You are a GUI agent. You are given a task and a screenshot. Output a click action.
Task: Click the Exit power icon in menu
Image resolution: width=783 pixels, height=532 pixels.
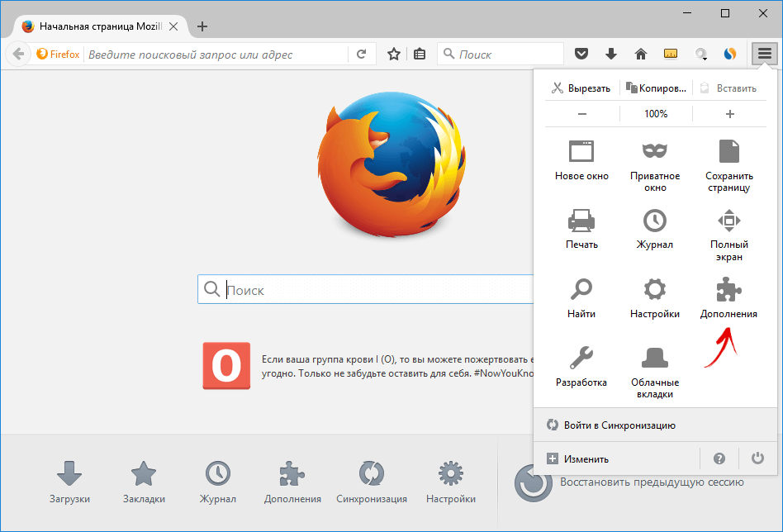[757, 458]
